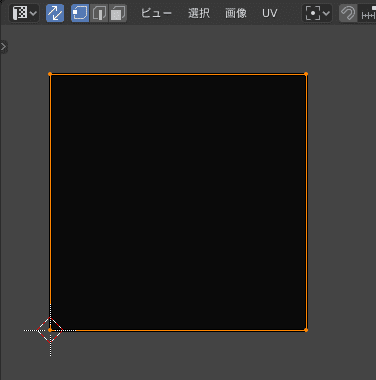Screen dimensions: 376x380
Task: Expand the toolbar with left-edge arrow
Action: (x=4, y=47)
